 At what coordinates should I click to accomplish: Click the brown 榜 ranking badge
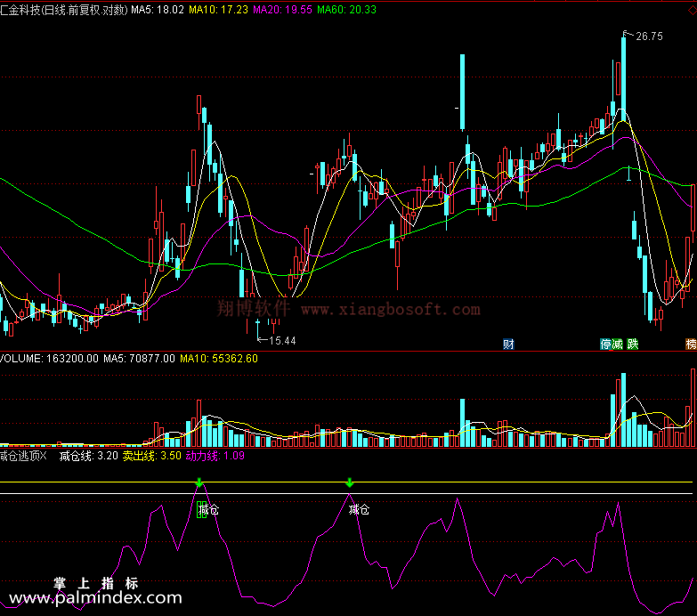click(692, 344)
